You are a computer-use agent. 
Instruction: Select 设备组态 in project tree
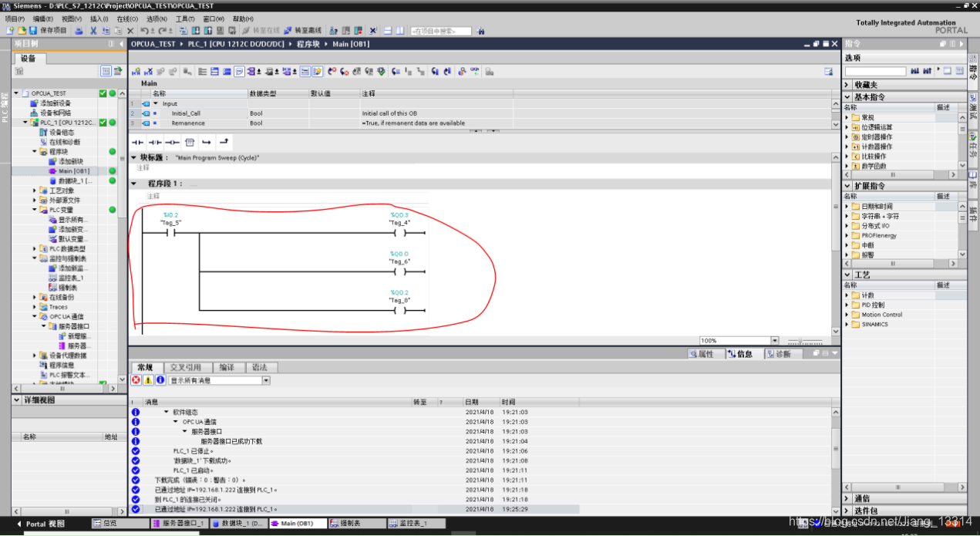point(62,132)
